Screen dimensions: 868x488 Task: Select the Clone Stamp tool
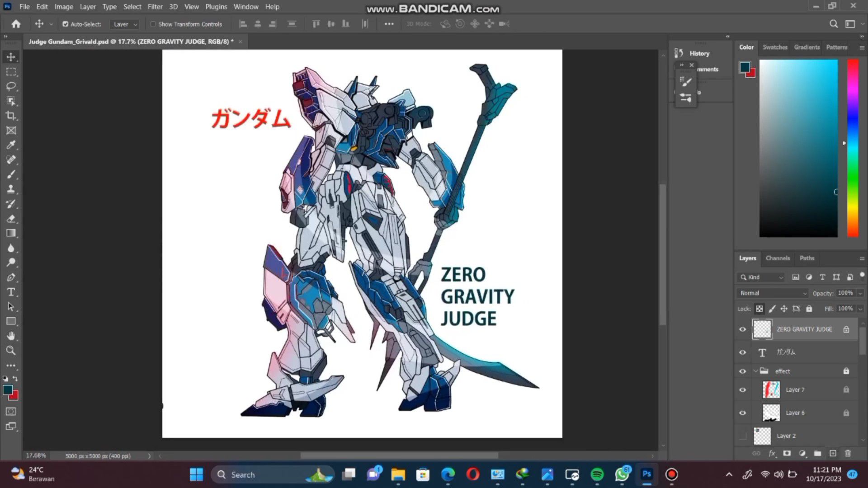(x=11, y=189)
